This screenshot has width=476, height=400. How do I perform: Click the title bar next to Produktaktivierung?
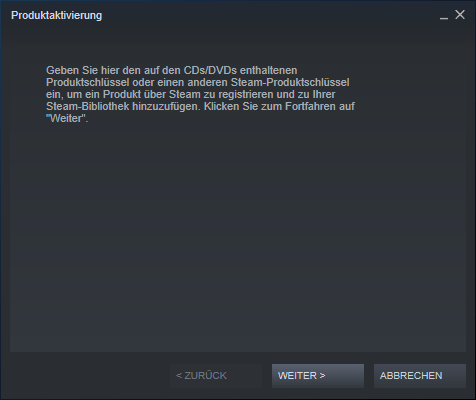(x=267, y=15)
